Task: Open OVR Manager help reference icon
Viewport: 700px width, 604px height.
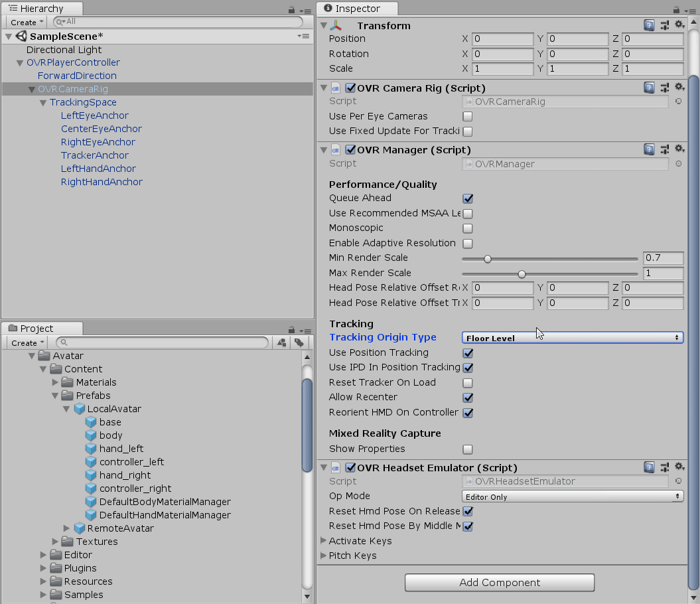Action: 649,149
